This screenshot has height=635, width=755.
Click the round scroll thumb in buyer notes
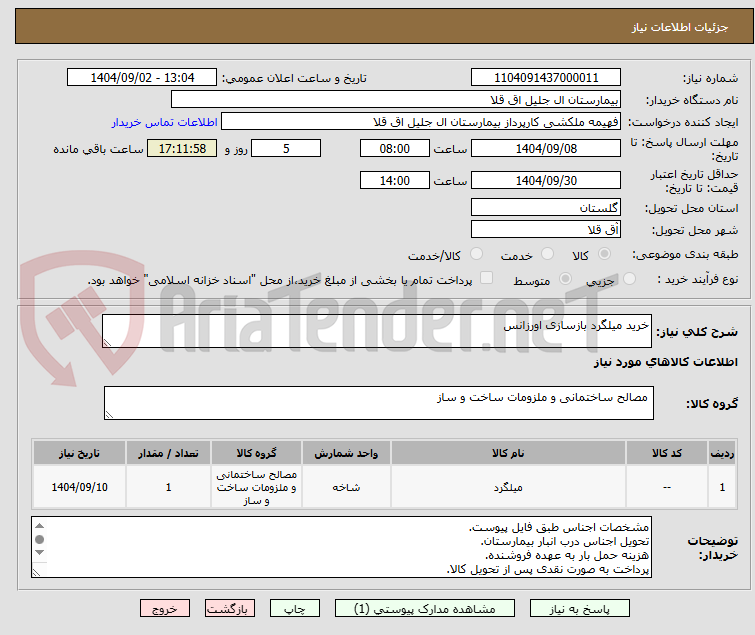[x=39, y=539]
